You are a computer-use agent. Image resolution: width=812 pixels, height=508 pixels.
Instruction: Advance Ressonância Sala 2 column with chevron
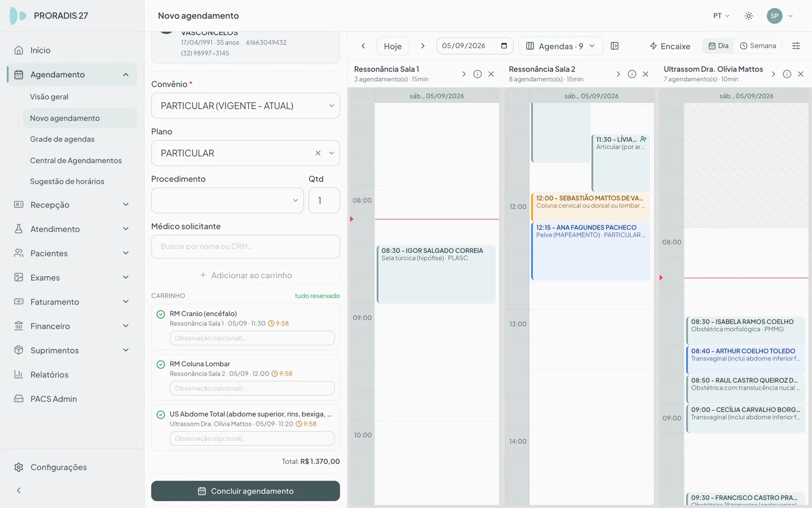(618, 74)
